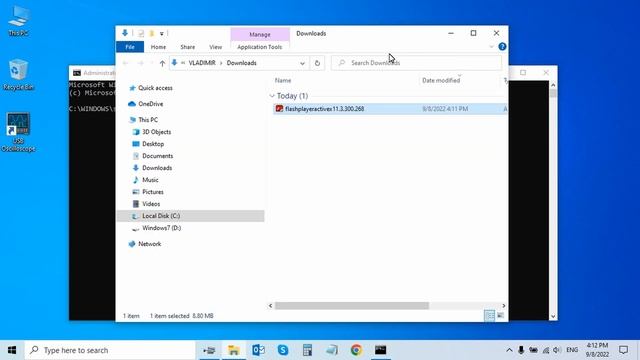This screenshot has width=640, height=360.
Task: Open the notification center icon
Action: [x=623, y=350]
